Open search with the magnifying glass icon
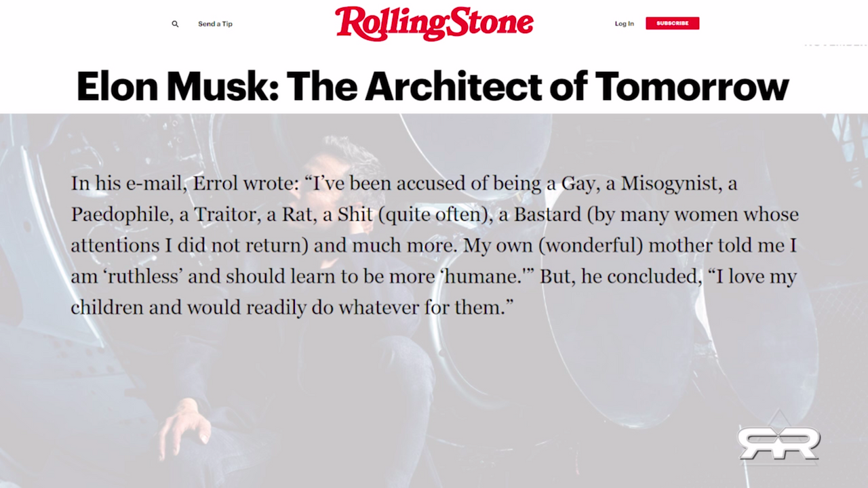This screenshot has width=868, height=488. coord(175,24)
